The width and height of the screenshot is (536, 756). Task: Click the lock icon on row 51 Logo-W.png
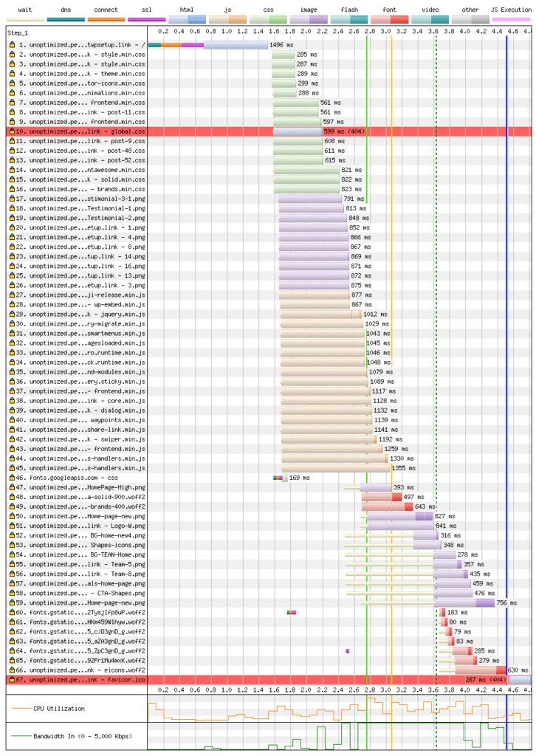12,526
